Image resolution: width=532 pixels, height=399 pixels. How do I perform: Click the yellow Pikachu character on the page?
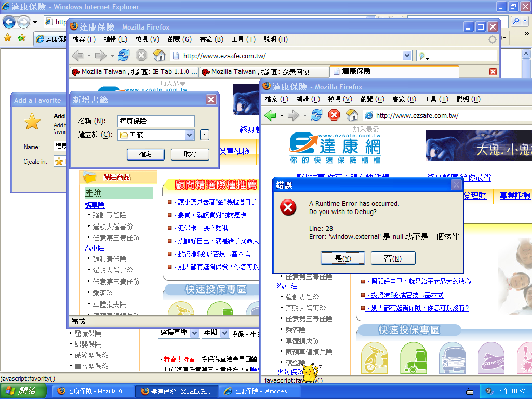tap(311, 372)
